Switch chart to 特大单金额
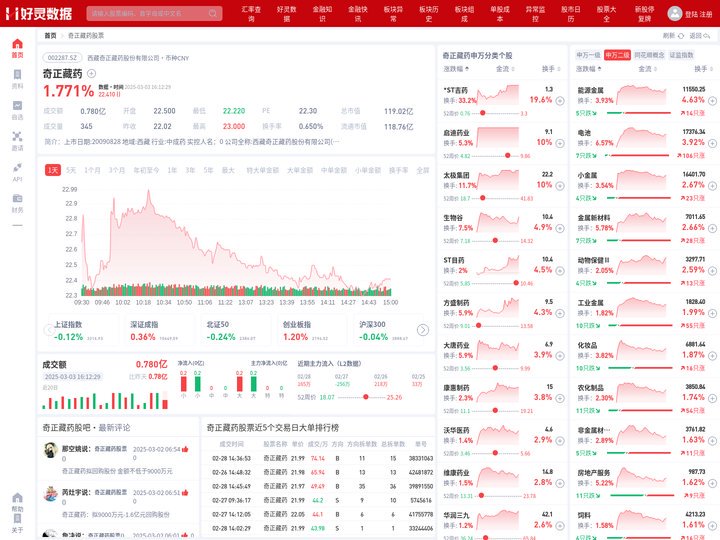 262,170
